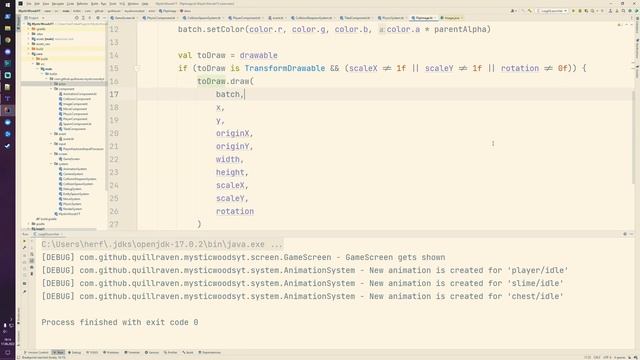Click on 'val toDraw = drawable' at line 14
This screenshot has height=360, width=640.
point(228,55)
